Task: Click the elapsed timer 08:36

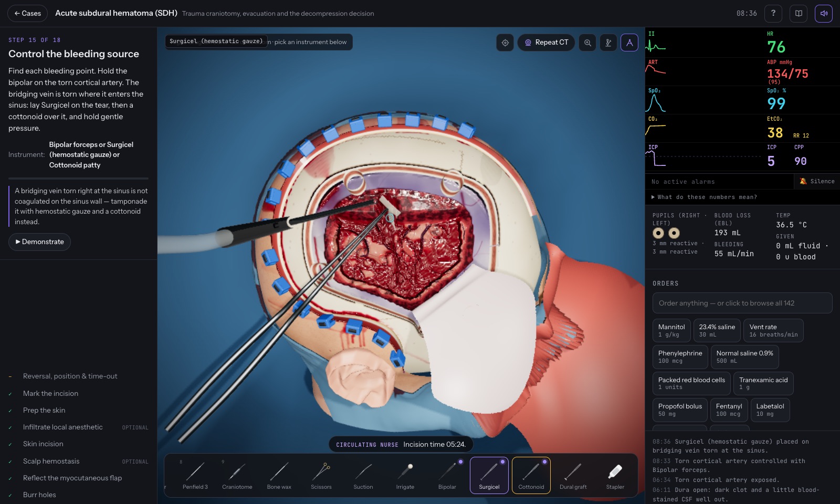Action: tap(747, 13)
